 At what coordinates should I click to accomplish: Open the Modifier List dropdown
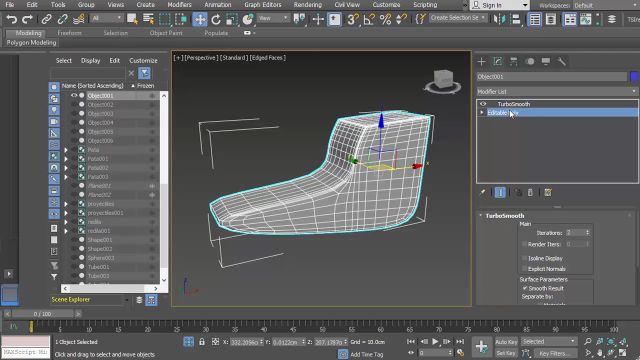(557, 91)
